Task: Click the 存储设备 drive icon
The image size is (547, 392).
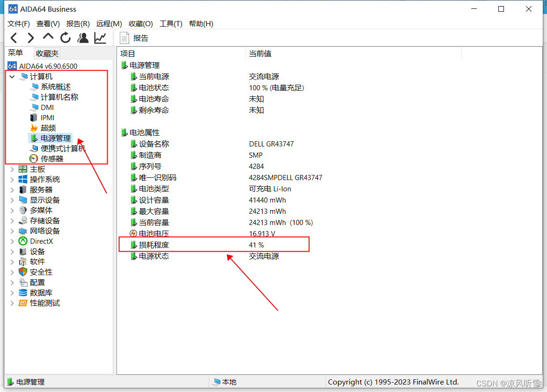Action: coord(22,220)
